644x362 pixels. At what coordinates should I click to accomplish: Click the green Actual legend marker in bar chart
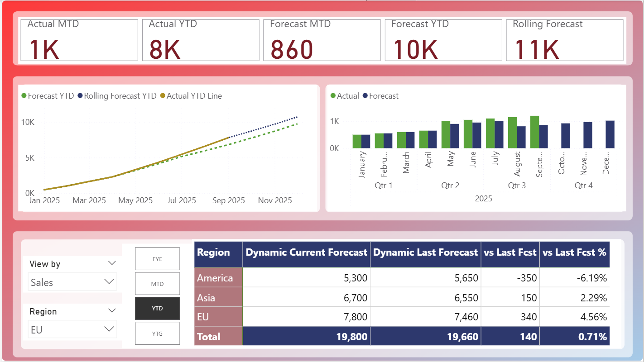[x=333, y=96]
